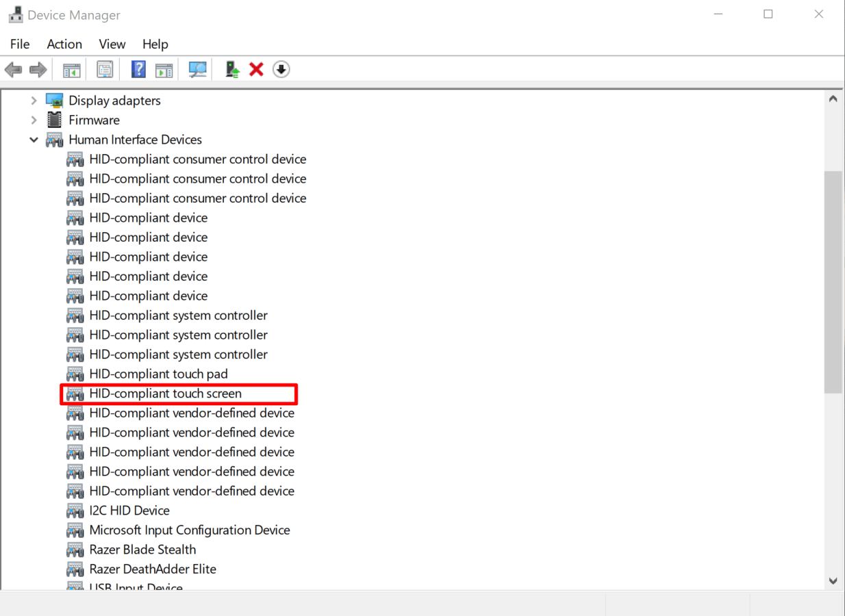
Task: Disable device using the down-arrow circle icon
Action: click(x=281, y=69)
